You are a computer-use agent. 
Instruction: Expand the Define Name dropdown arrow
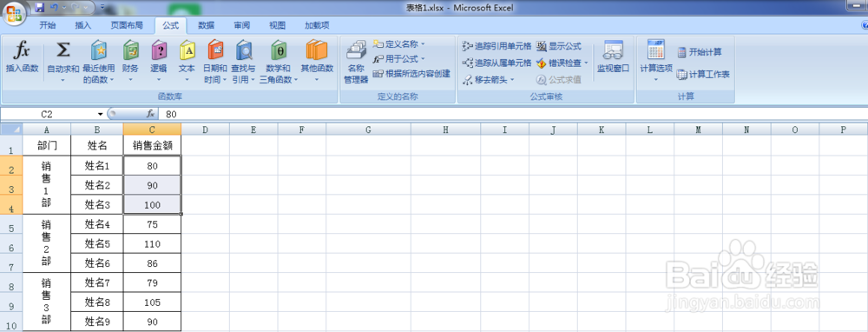[423, 43]
